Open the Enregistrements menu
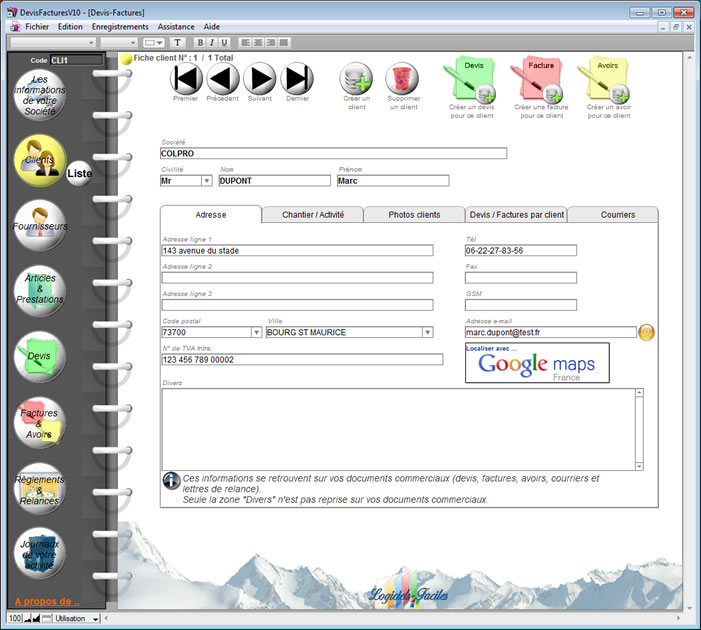 (x=119, y=27)
